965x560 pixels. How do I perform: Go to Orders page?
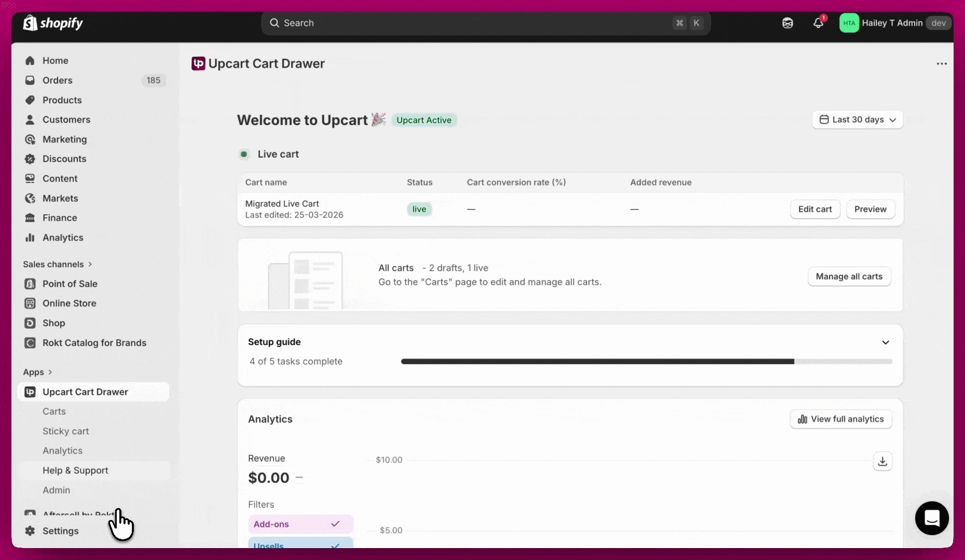pyautogui.click(x=57, y=80)
